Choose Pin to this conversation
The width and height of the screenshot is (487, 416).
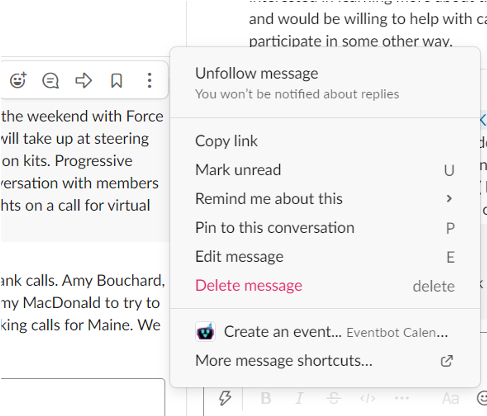325,228
